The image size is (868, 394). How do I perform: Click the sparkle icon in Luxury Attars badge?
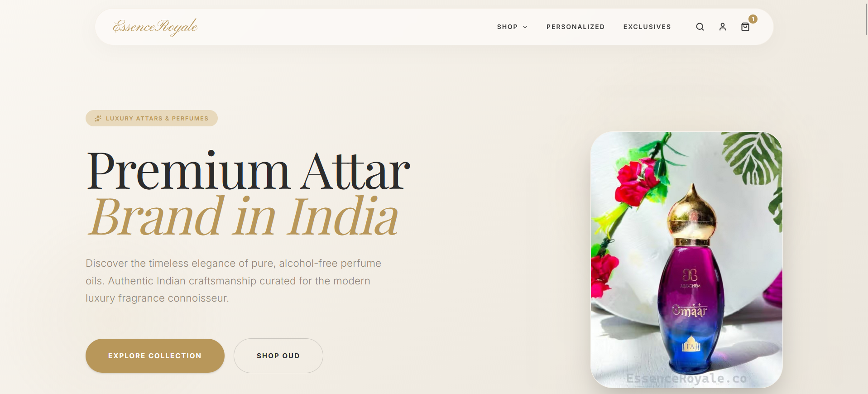[x=98, y=118]
